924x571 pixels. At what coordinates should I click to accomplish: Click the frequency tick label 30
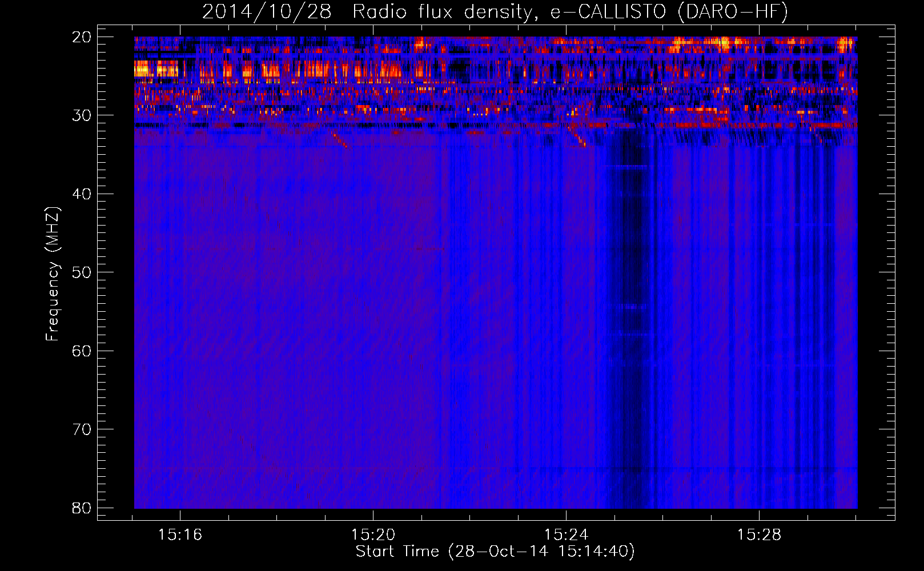click(x=82, y=115)
